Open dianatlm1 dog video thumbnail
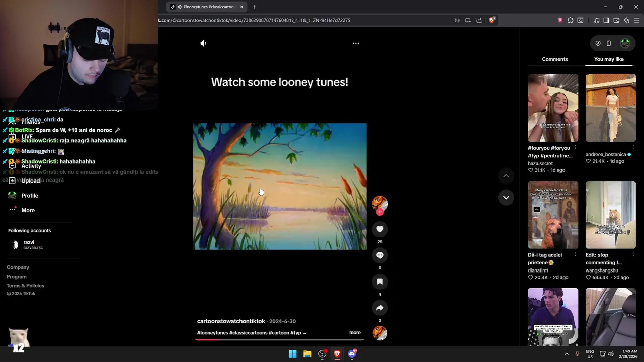The image size is (644, 362). point(553,215)
